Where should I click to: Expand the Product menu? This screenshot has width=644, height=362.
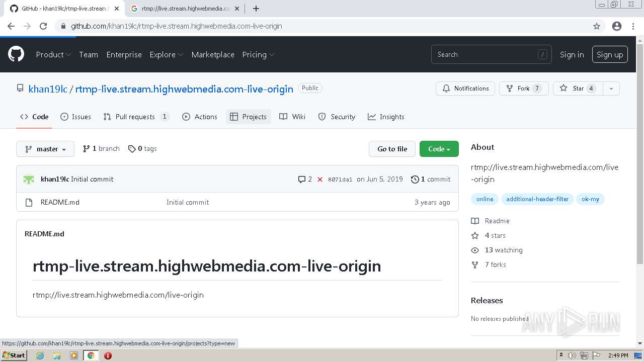pos(53,54)
